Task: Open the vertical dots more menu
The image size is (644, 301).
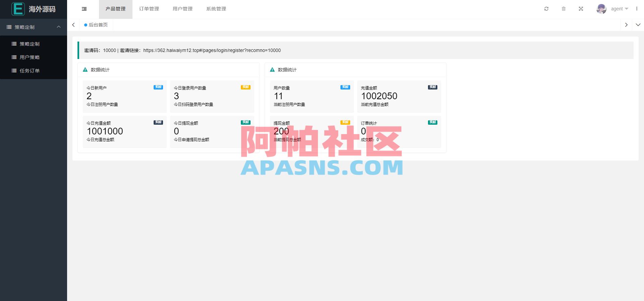Action: click(x=637, y=9)
